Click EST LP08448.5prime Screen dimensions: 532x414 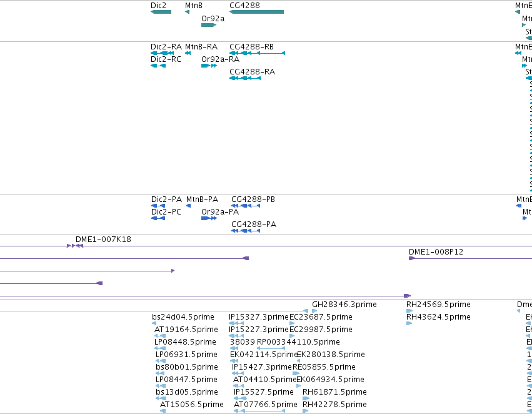[185, 342]
